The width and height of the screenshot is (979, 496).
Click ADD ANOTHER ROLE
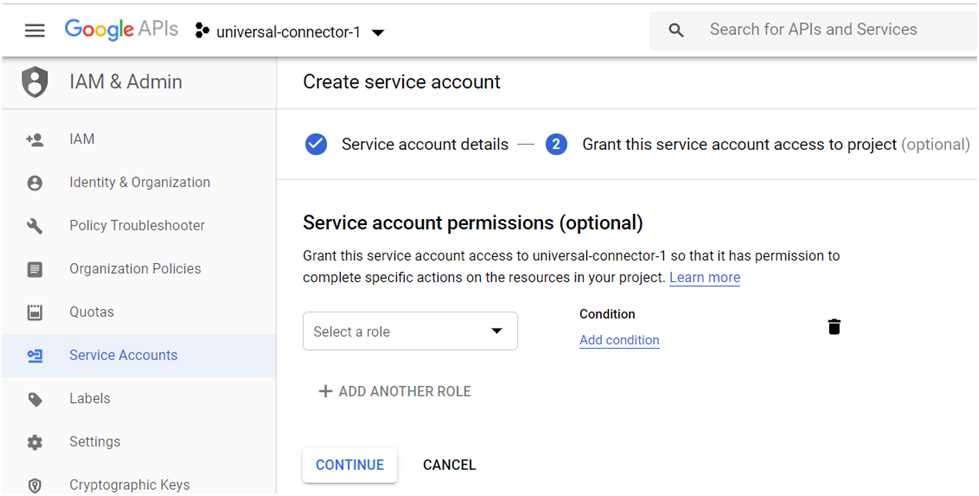(395, 392)
